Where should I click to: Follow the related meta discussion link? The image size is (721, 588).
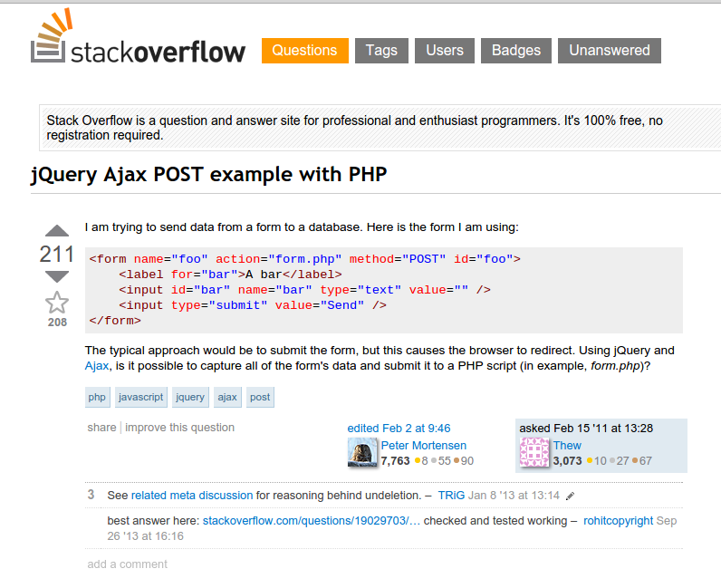point(192,496)
